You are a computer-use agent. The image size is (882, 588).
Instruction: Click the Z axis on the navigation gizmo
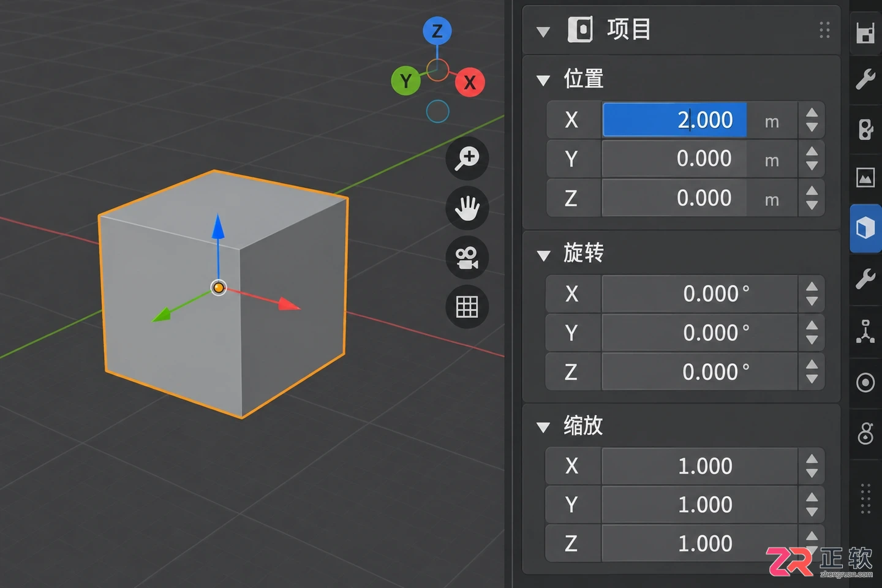(x=437, y=31)
